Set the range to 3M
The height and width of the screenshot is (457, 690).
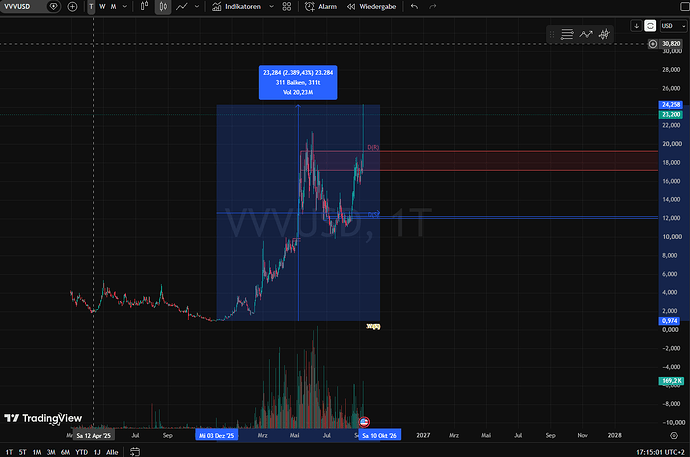click(51, 452)
